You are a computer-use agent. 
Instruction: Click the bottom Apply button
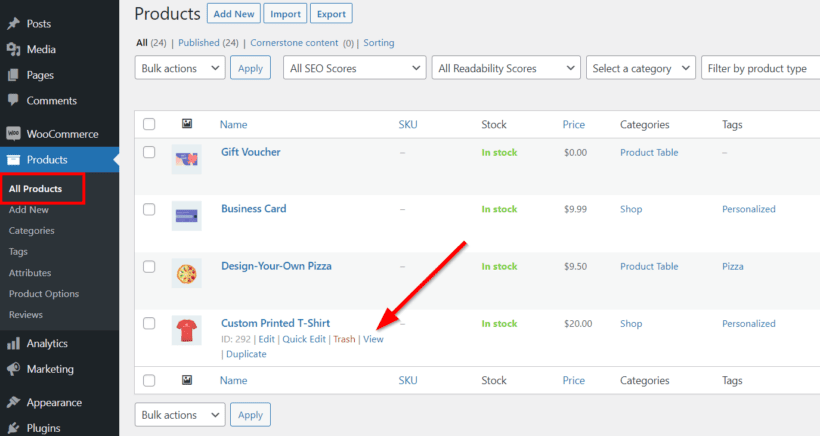tap(250, 415)
